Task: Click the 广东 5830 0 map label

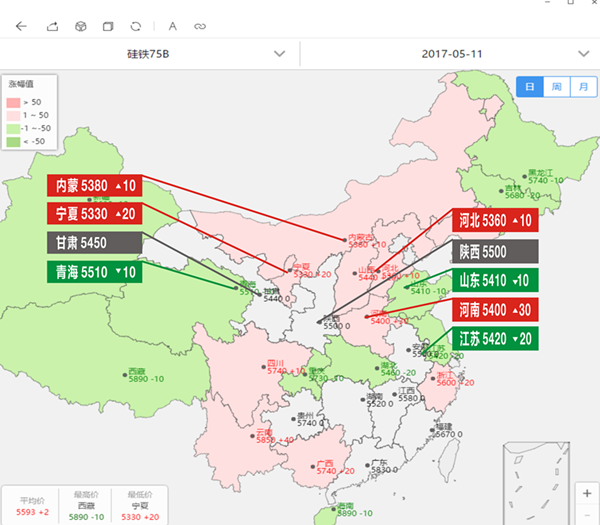Action: [384, 466]
